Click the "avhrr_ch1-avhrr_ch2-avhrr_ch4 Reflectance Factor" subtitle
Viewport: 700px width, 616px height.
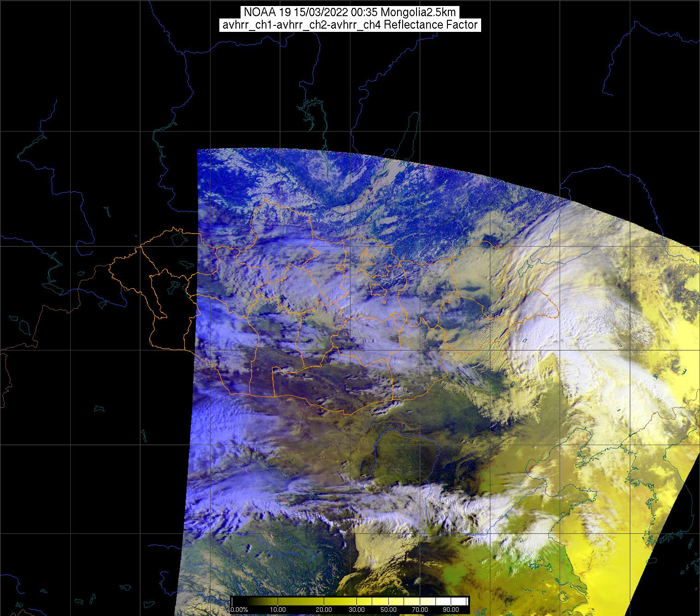[350, 25]
